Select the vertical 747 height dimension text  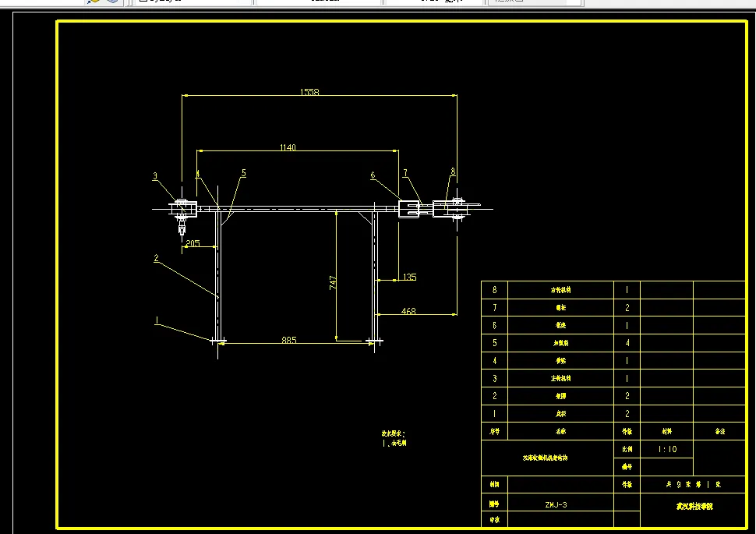click(333, 283)
